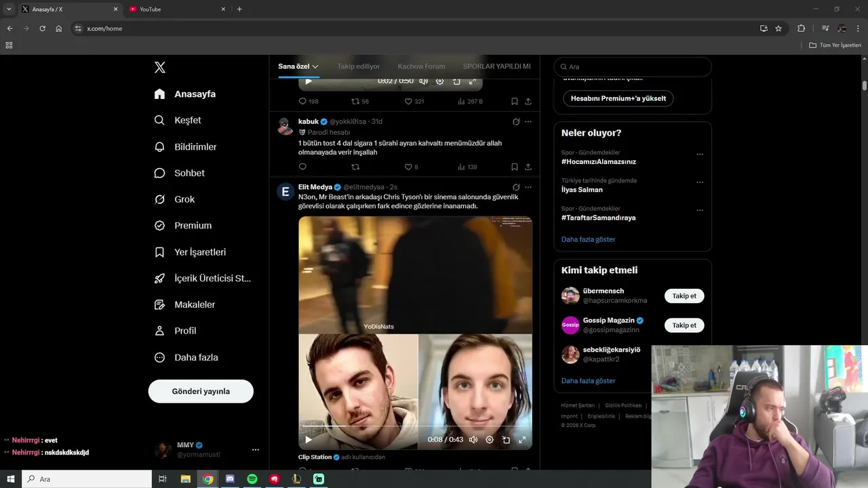This screenshot has width=868, height=488.
Task: Like the post with 321 likes
Action: [414, 101]
